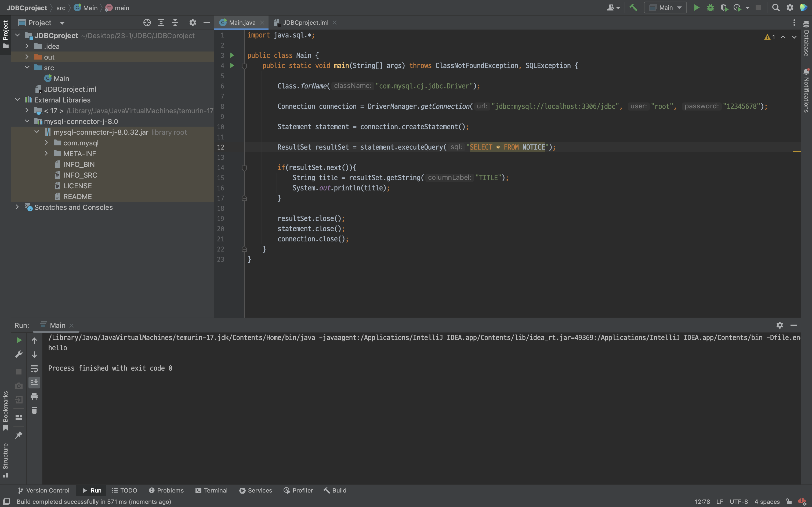
Task: Open the Main run configuration dropdown
Action: tap(665, 8)
